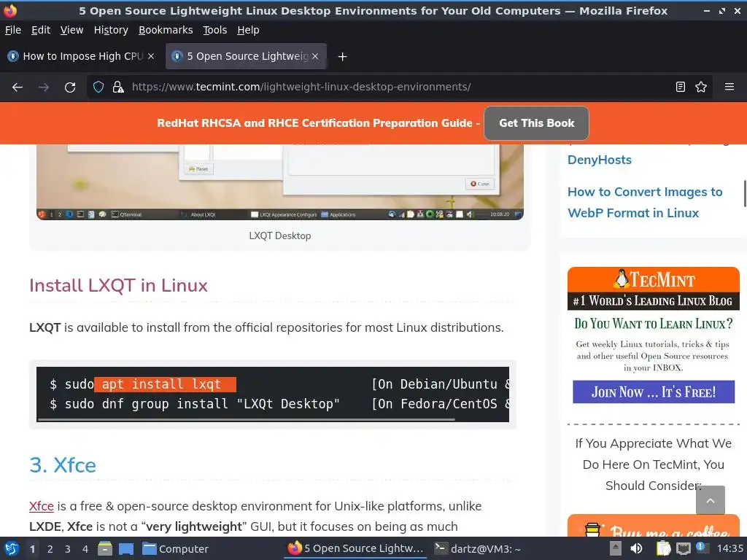The width and height of the screenshot is (747, 560).
Task: Click the TecMint newsletter banner logo
Action: point(653,279)
